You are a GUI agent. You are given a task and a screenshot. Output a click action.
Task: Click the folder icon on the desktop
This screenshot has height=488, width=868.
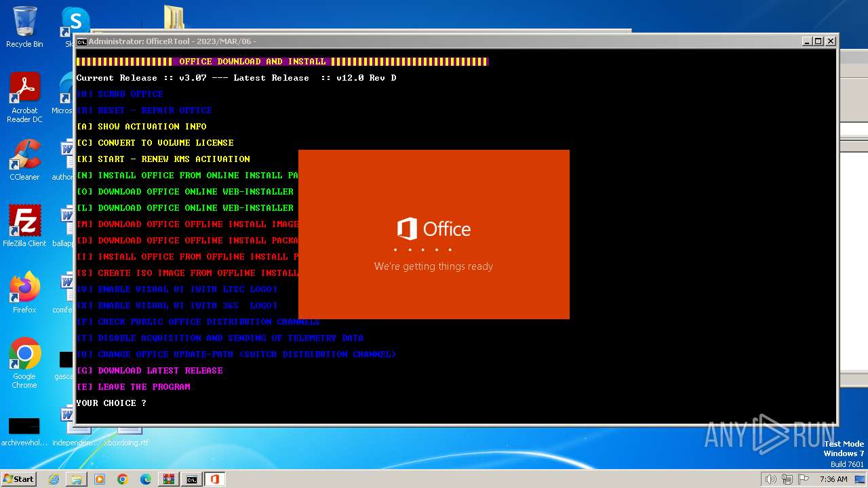coord(174,18)
